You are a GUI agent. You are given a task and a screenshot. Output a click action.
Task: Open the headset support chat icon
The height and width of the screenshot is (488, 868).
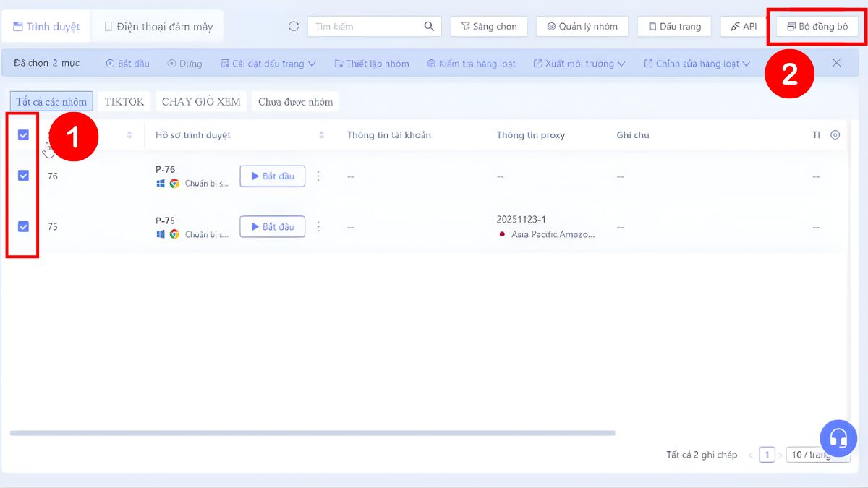tap(838, 437)
